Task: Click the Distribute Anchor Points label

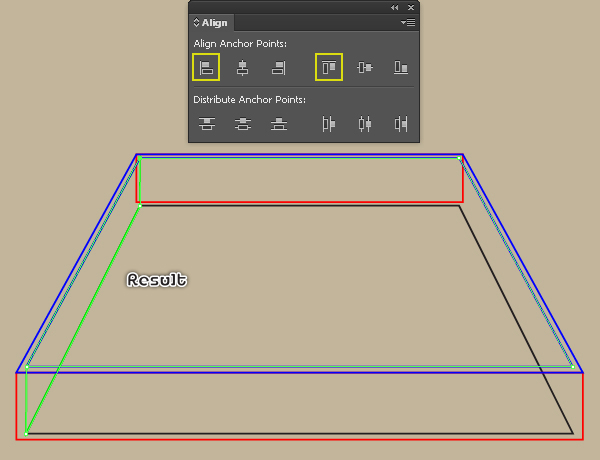Action: (x=249, y=100)
